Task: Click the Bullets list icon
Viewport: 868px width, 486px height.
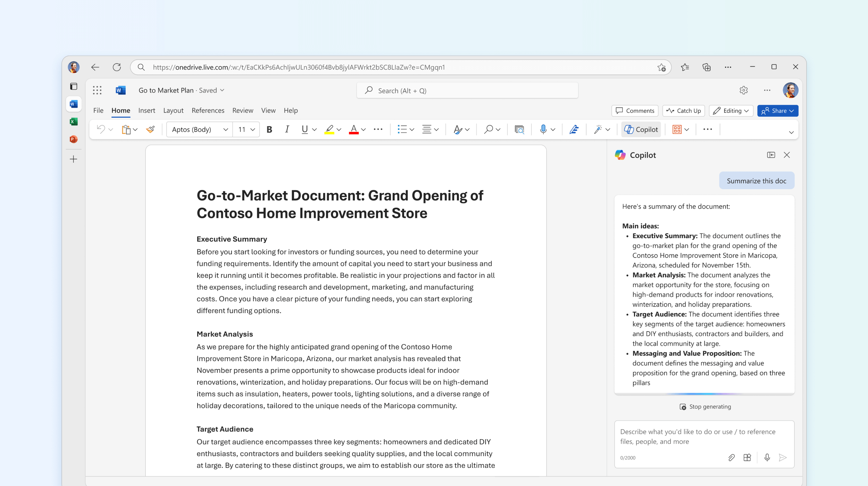Action: point(401,129)
